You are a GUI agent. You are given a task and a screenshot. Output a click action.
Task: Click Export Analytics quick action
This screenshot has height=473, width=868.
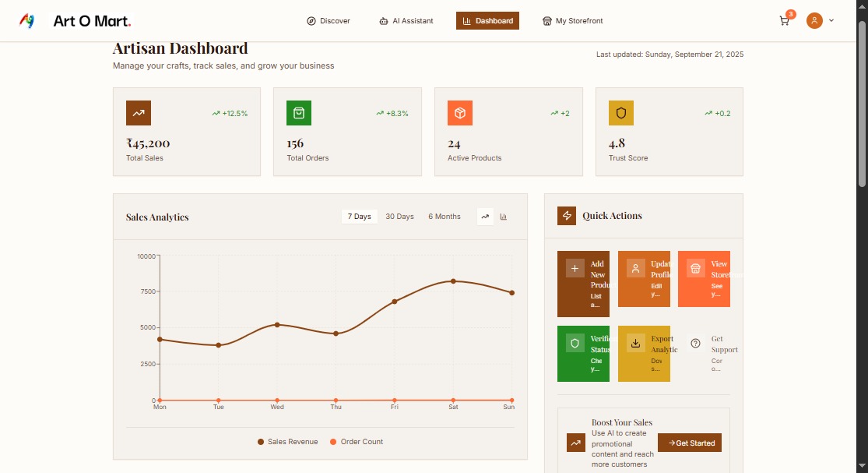click(644, 354)
